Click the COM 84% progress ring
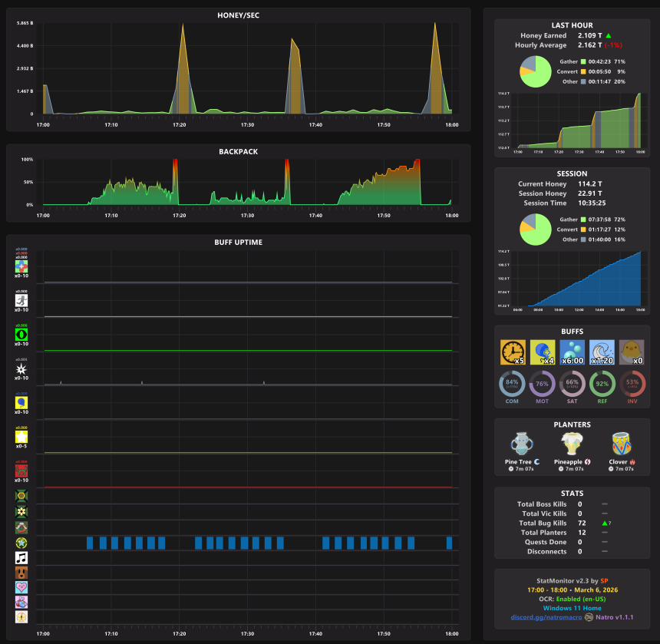This screenshot has height=644, width=660. pos(512,384)
